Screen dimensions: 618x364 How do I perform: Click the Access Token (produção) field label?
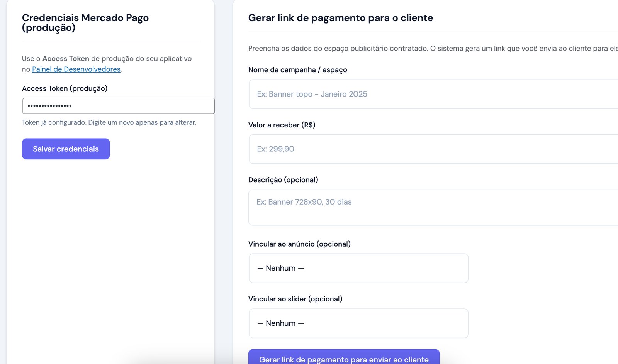tap(65, 88)
